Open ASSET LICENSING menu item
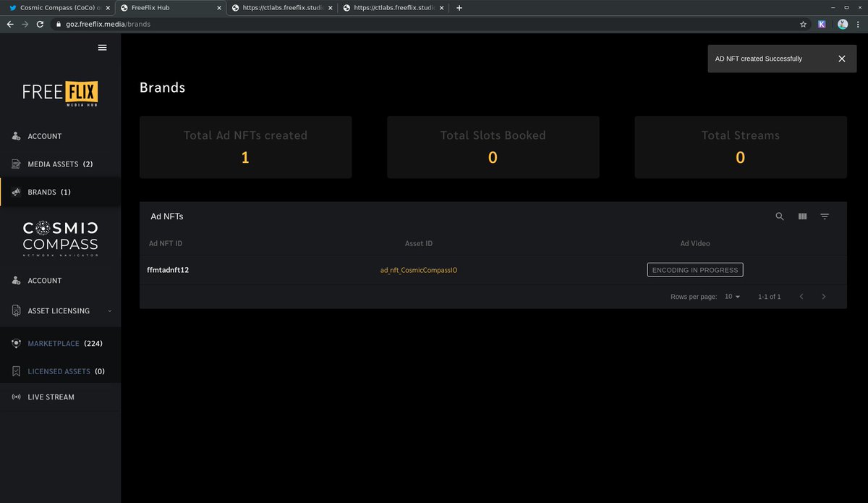This screenshot has height=503, width=868. coord(60,311)
